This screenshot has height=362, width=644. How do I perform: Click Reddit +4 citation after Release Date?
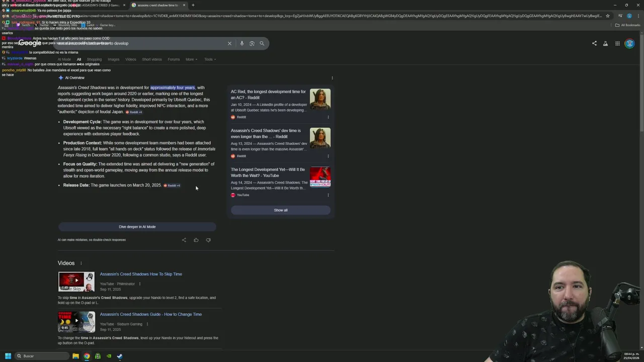pyautogui.click(x=172, y=186)
